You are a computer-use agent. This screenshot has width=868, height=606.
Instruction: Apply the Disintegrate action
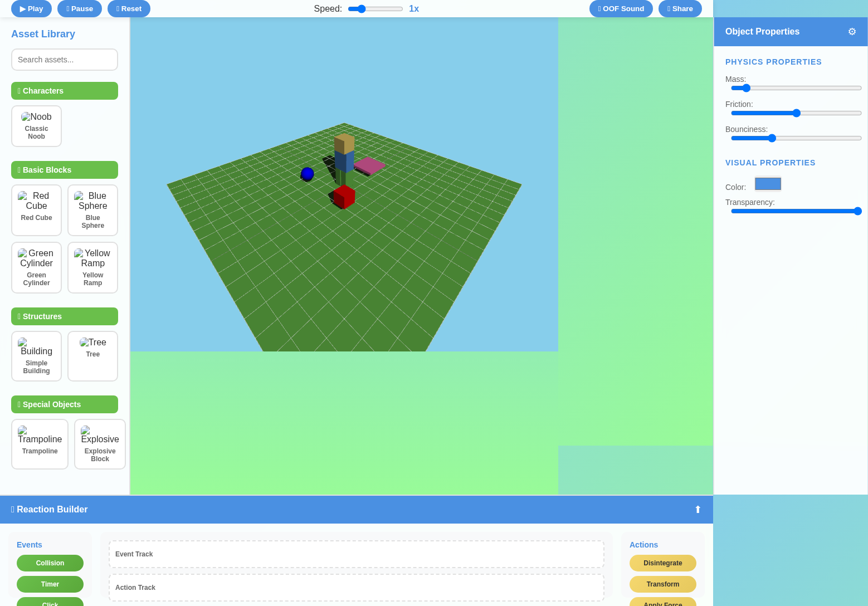coord(662,563)
